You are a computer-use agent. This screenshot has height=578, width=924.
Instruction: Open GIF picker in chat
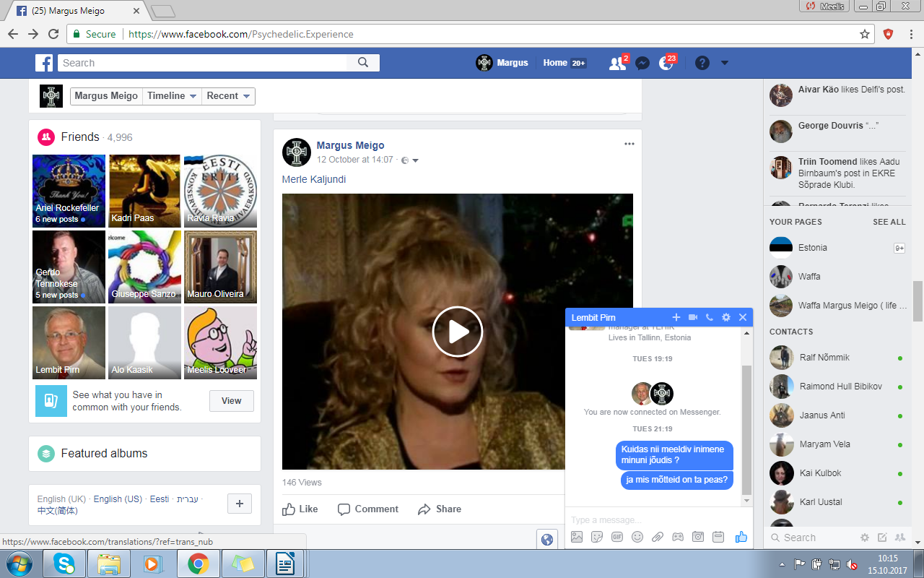point(616,537)
